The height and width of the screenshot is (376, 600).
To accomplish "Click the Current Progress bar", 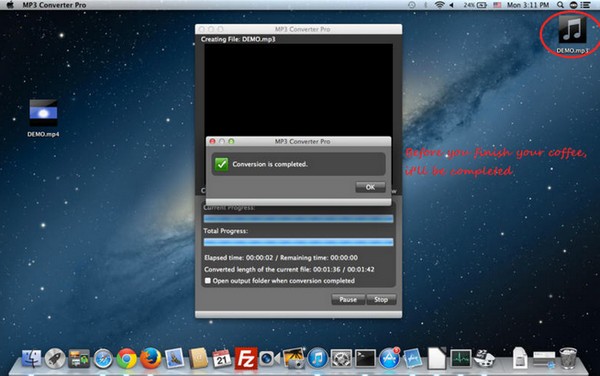I will click(x=298, y=219).
